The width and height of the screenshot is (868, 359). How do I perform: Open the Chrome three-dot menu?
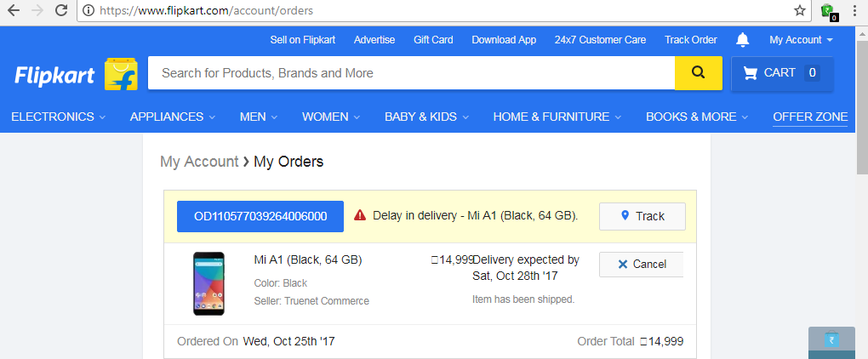pyautogui.click(x=855, y=11)
